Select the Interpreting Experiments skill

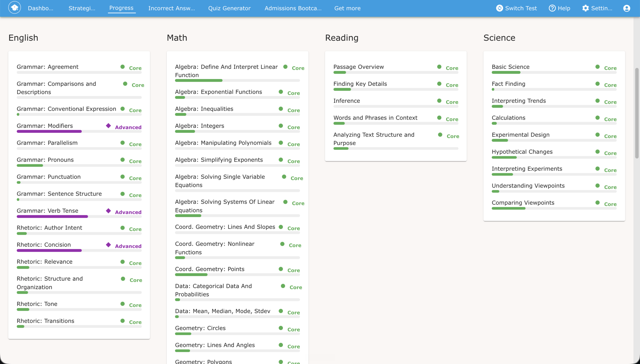527,169
